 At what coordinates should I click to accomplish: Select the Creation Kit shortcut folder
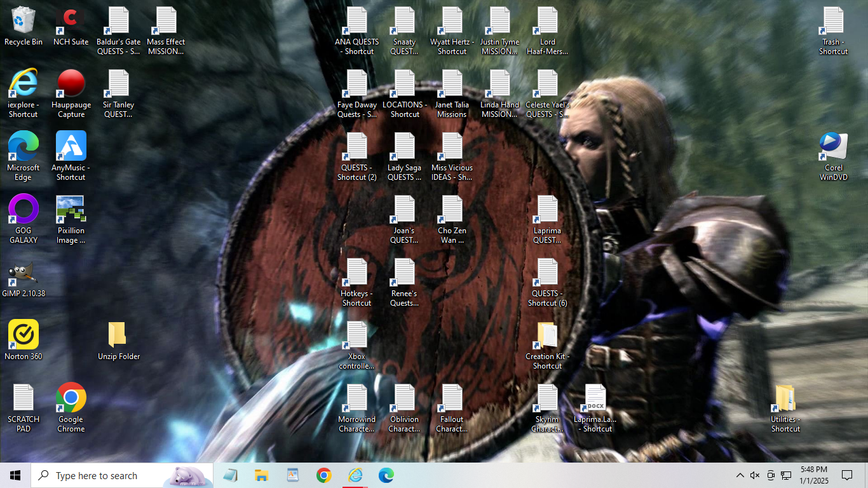[x=548, y=344]
